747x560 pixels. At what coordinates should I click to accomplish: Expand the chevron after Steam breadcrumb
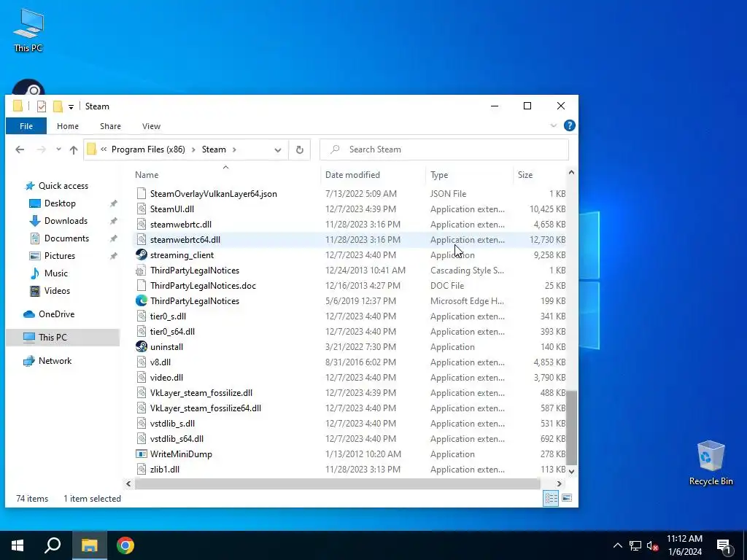[x=234, y=149]
